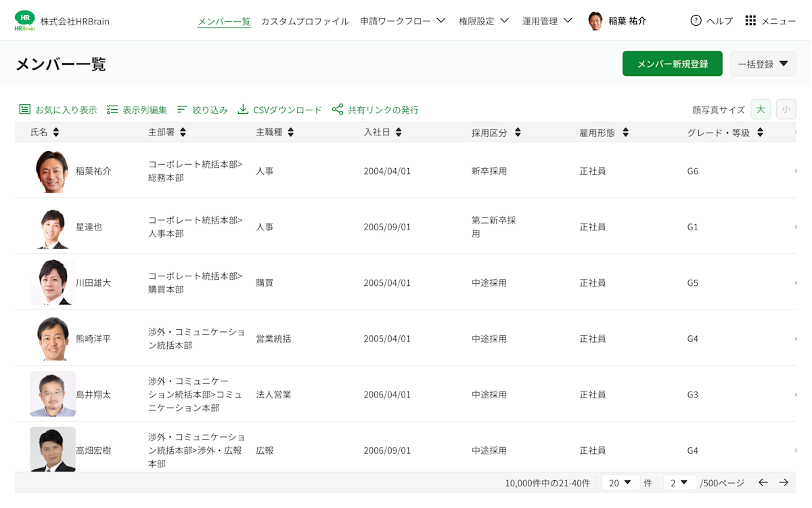Open the 一括登録 dropdown

click(763, 63)
